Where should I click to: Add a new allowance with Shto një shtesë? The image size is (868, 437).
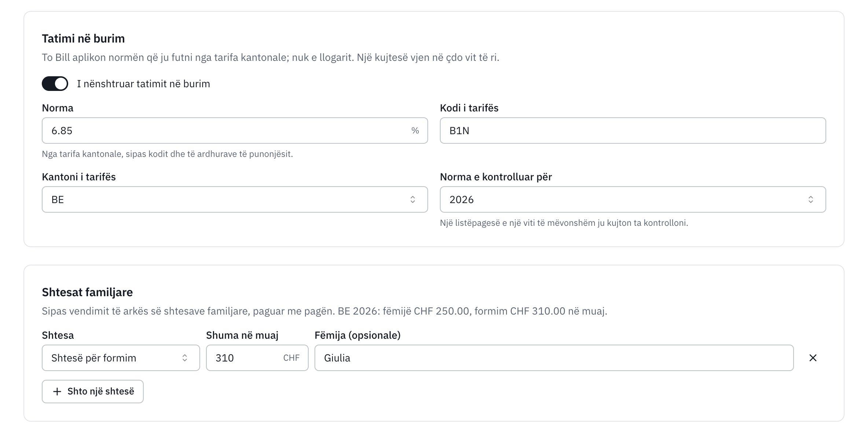click(93, 392)
